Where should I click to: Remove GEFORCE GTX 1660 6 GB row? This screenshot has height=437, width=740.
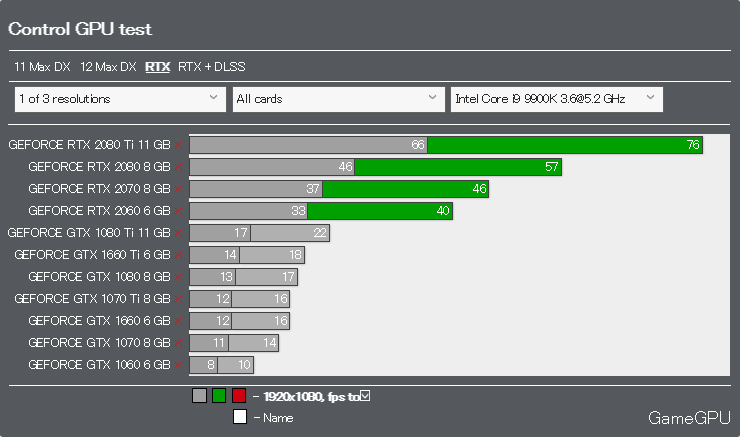178,321
